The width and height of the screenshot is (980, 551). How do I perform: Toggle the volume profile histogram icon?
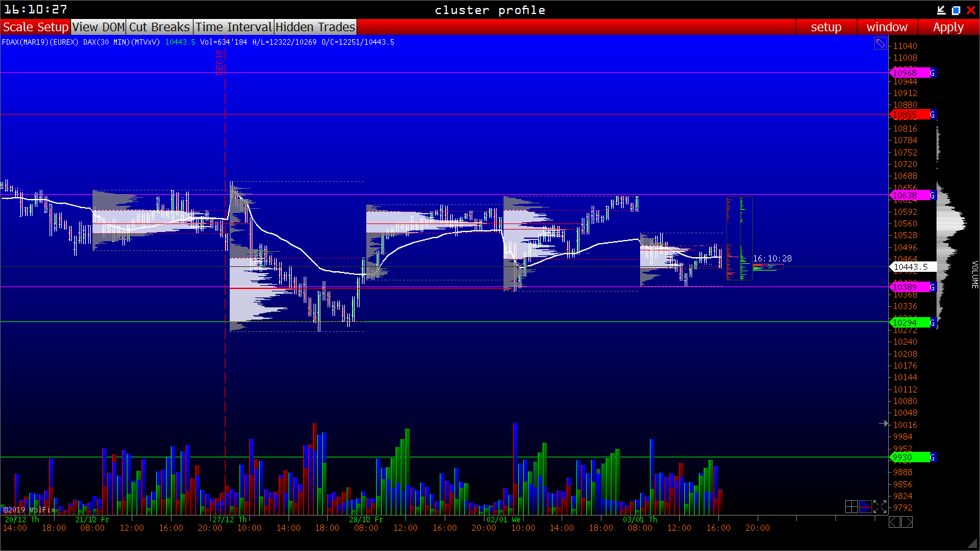click(865, 506)
